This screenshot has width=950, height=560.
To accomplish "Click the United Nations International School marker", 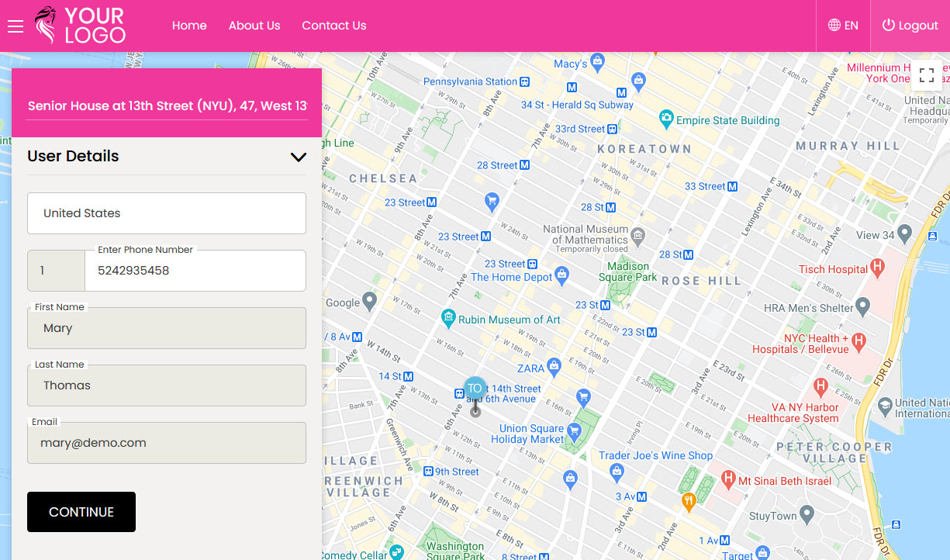I will (x=885, y=405).
